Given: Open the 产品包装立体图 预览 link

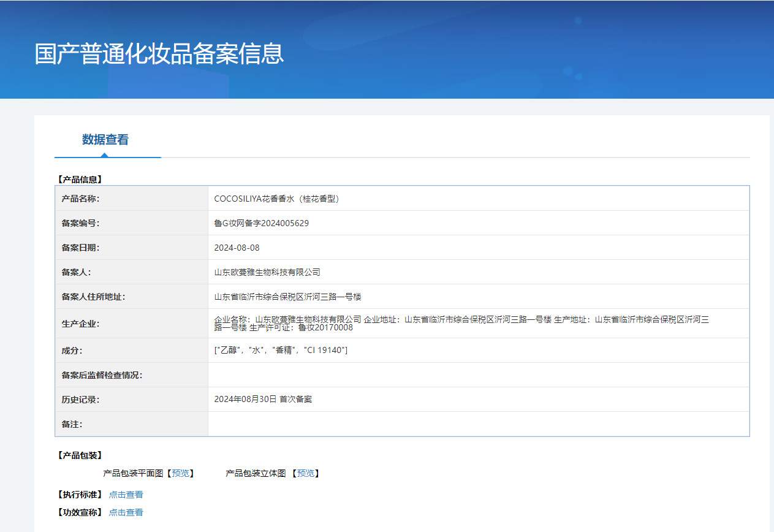Looking at the screenshot, I should (x=305, y=473).
